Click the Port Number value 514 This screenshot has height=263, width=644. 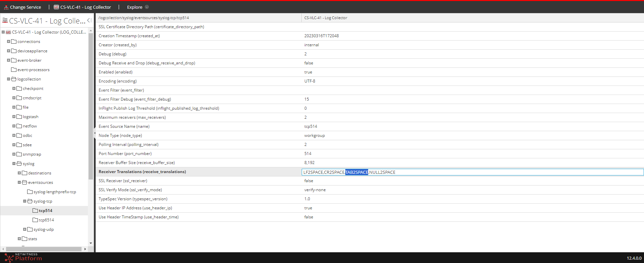click(308, 154)
